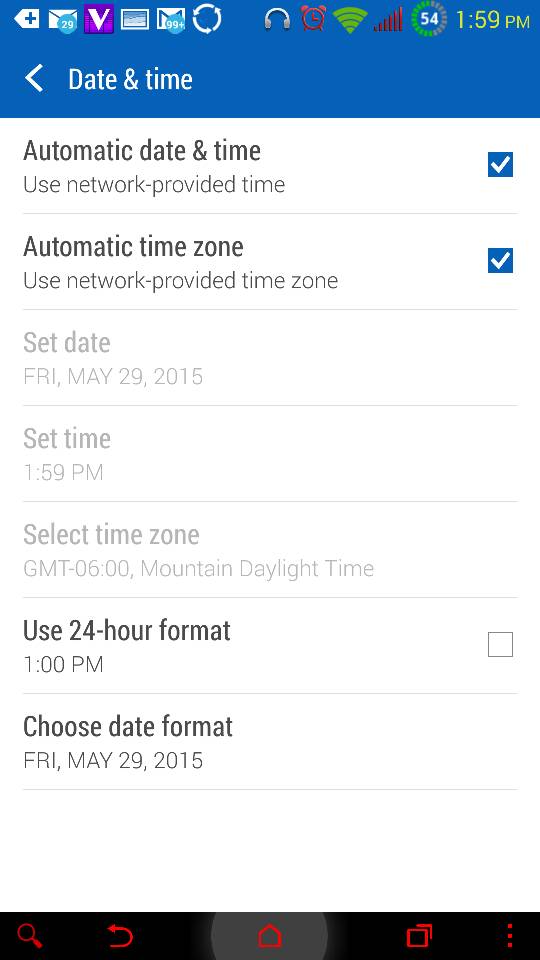This screenshot has height=960, width=540.
Task: Tap the red alarm clock status icon
Action: tap(313, 19)
